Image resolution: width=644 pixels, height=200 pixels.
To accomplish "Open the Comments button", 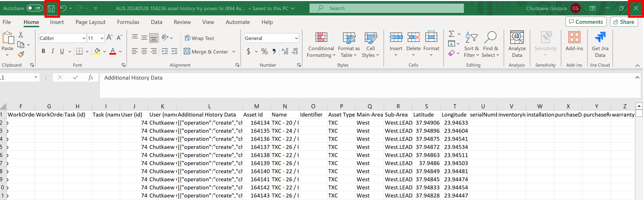I will pos(586,22).
